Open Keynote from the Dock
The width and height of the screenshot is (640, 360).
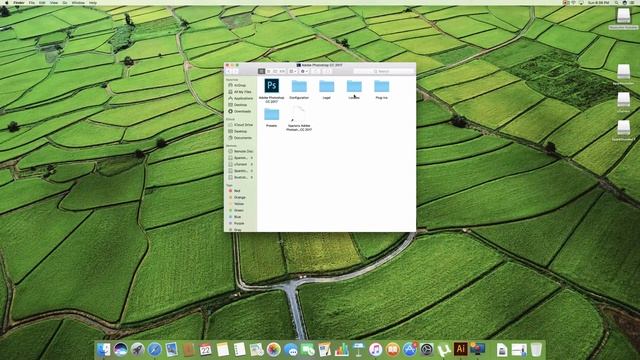point(358,349)
